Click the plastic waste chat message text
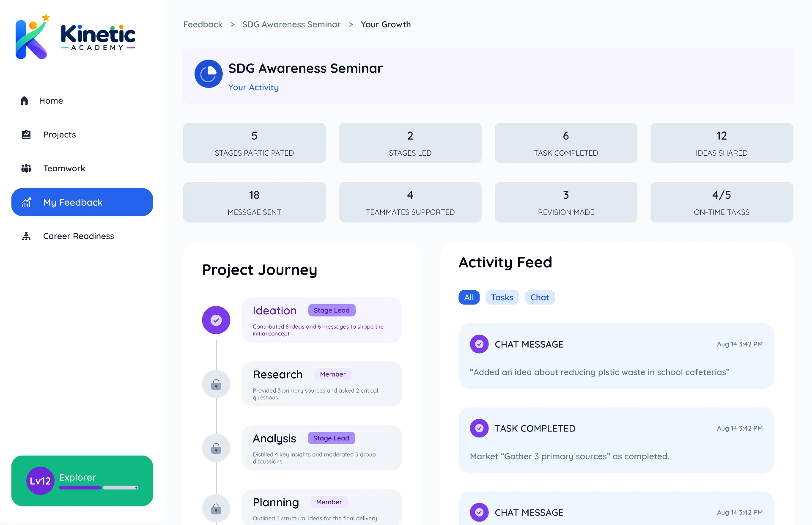Screen dimensions: 812x525 point(599,372)
